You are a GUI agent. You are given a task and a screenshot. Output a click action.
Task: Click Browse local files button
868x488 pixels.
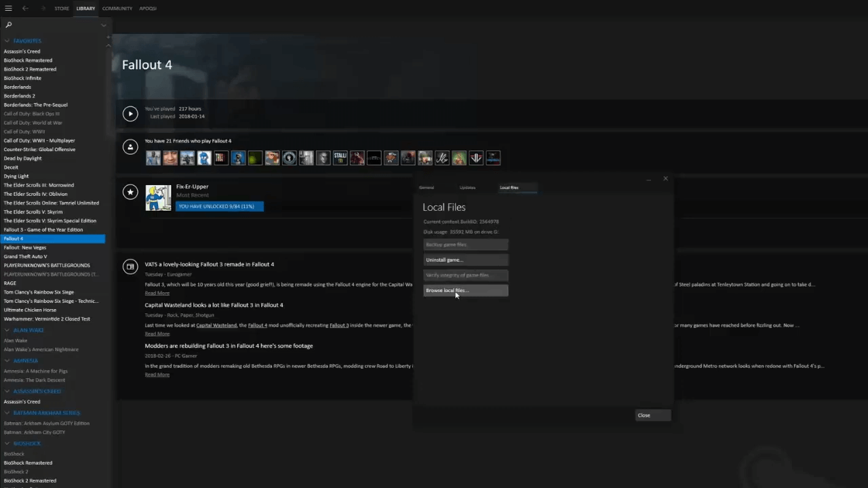pyautogui.click(x=466, y=290)
